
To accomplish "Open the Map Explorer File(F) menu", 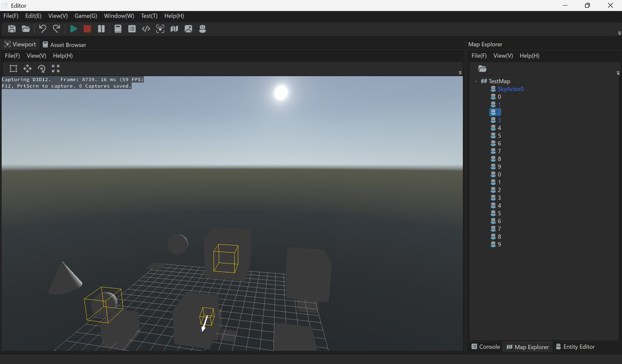I will [479, 55].
